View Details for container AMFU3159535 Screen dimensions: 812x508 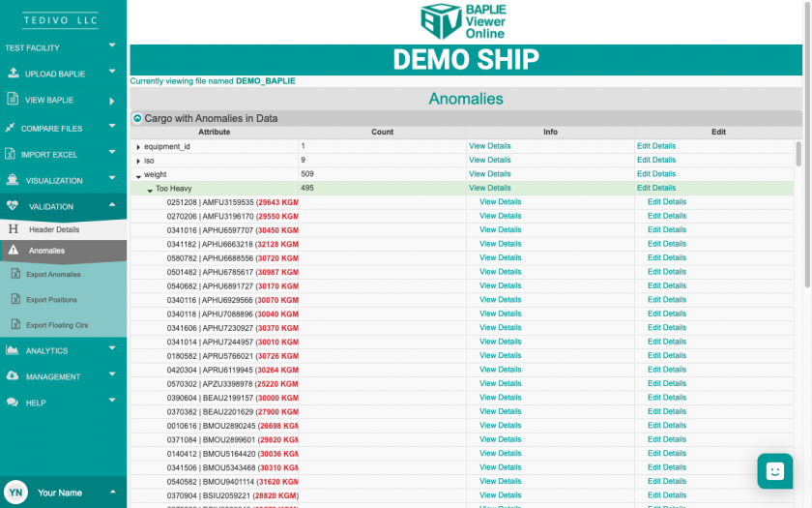[x=501, y=202]
